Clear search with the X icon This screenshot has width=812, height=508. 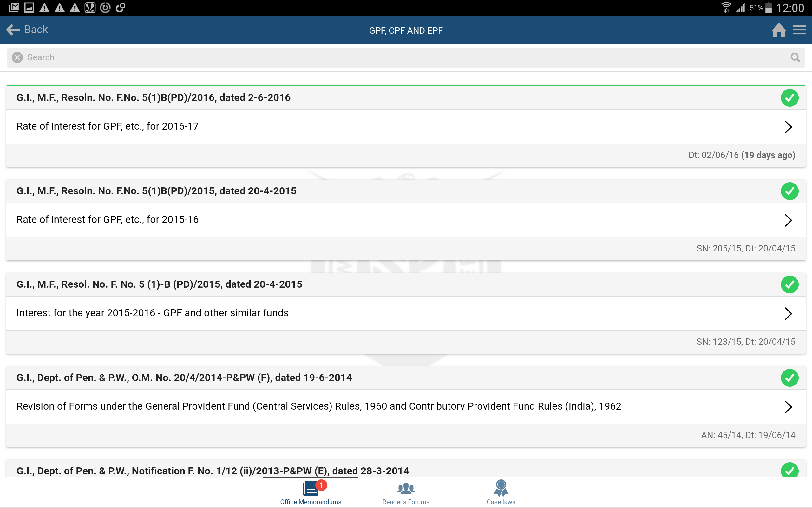click(17, 57)
